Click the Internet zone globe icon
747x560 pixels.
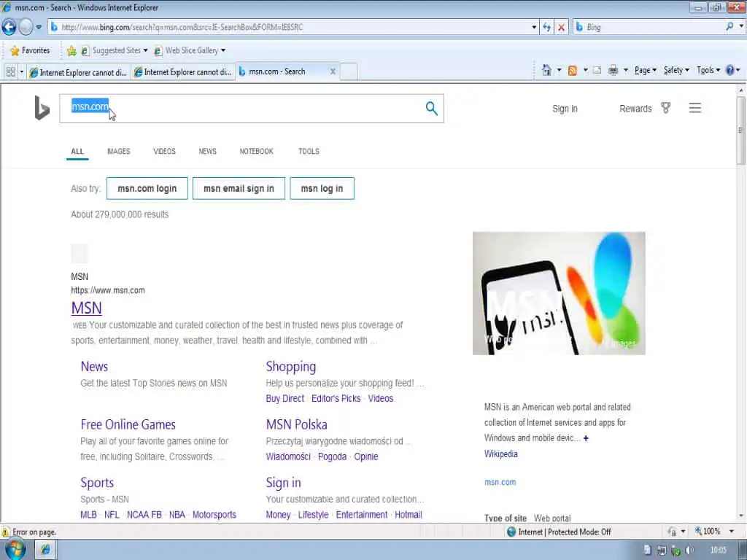pos(511,532)
